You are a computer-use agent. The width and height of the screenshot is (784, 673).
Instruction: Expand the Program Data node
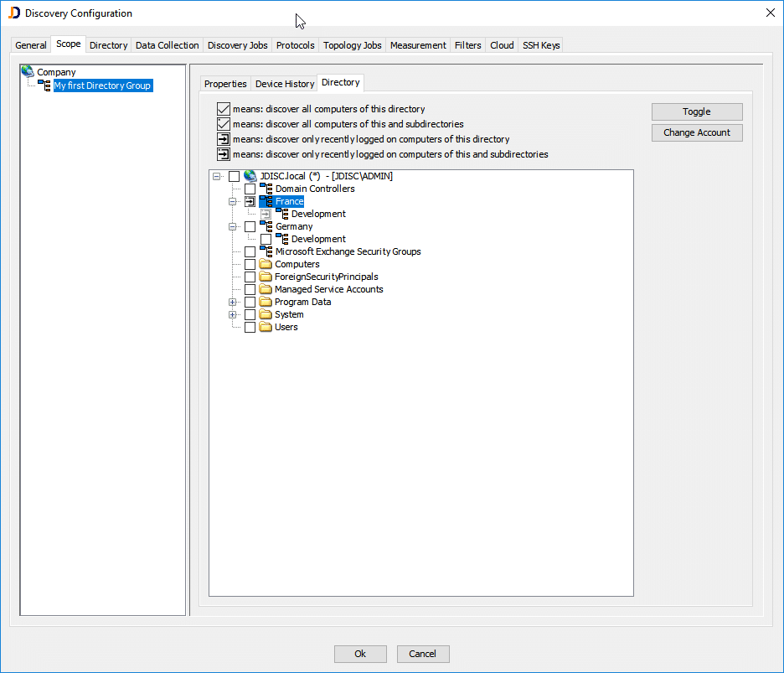click(233, 302)
